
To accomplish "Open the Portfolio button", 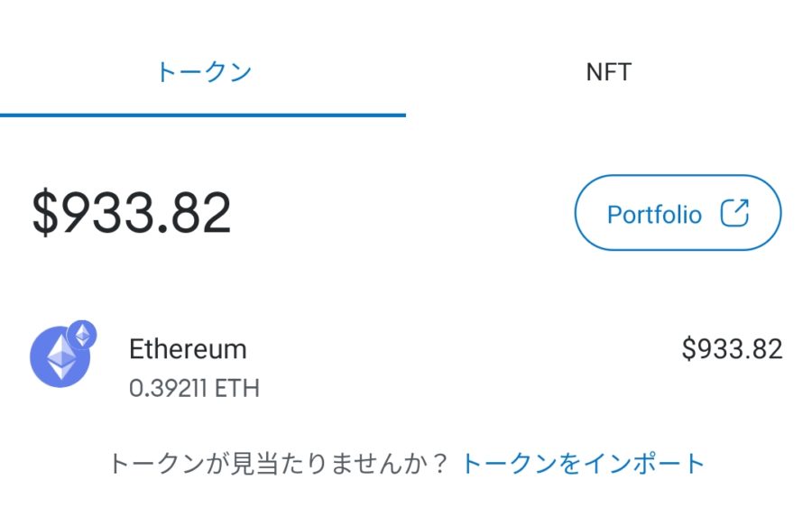I will click(x=678, y=213).
